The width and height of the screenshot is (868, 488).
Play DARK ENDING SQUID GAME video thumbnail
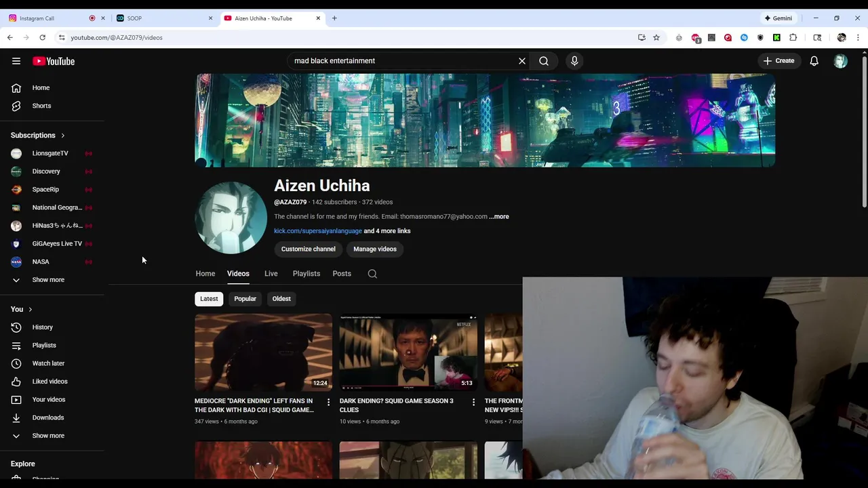click(408, 352)
